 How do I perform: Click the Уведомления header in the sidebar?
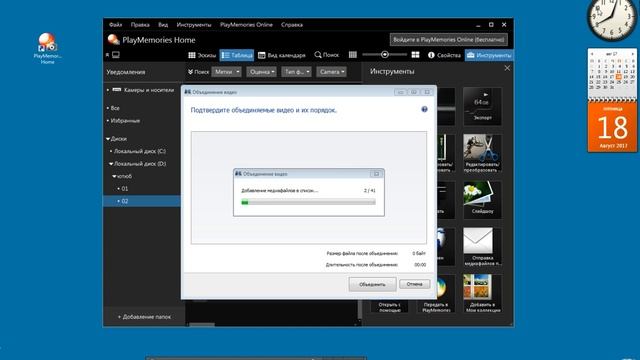coord(126,72)
